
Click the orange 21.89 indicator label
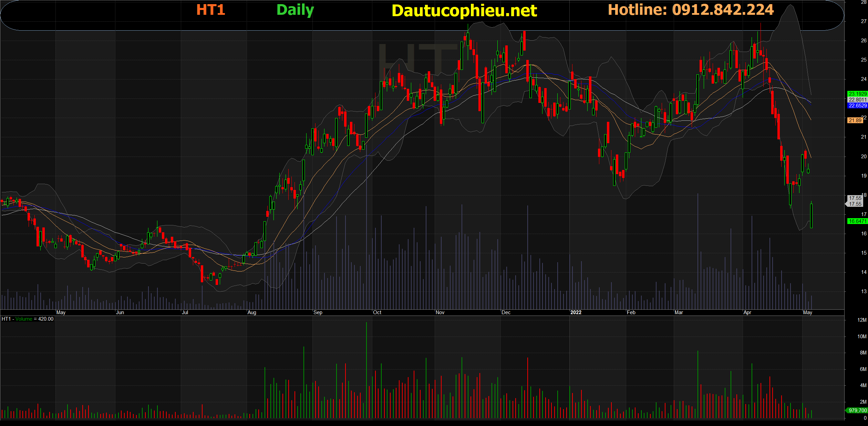coord(855,120)
